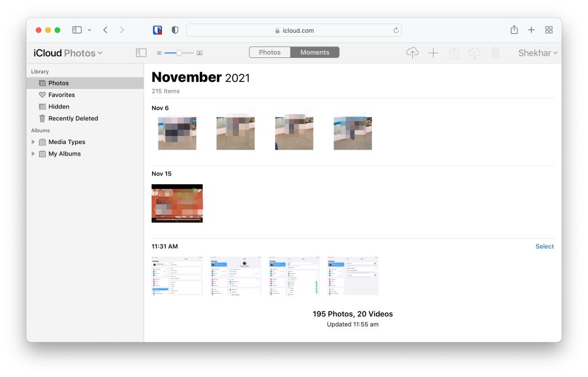Click the zoom-in large thumbnails icon

(x=200, y=53)
